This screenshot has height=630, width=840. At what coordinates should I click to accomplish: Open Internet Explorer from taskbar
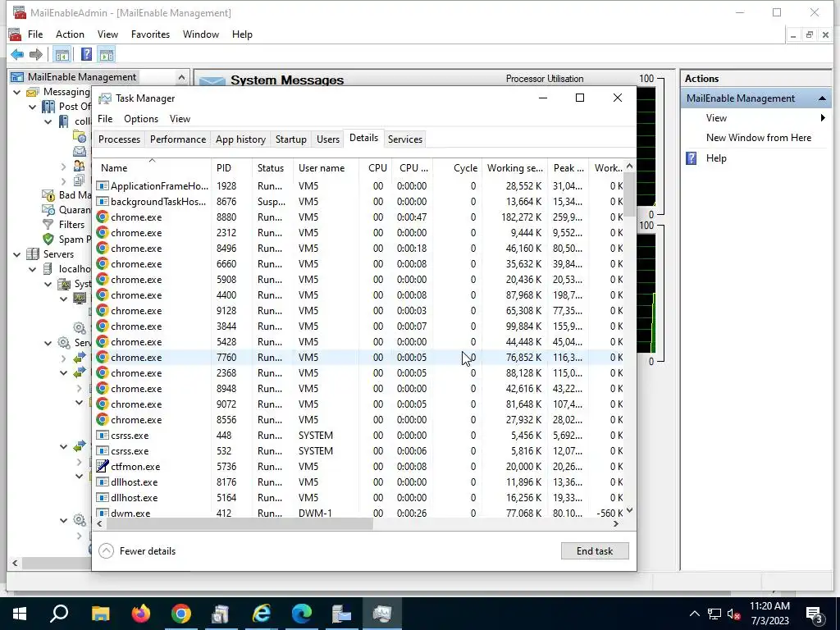[x=262, y=613]
